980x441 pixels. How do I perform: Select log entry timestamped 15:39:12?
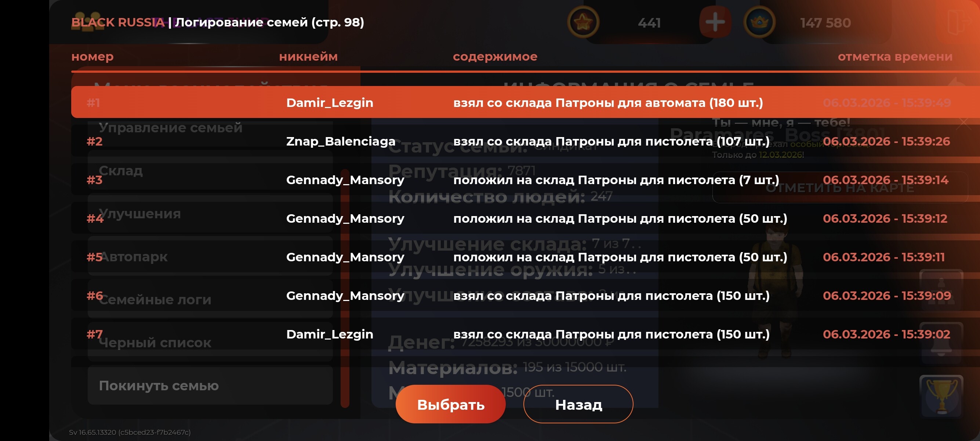click(x=525, y=218)
